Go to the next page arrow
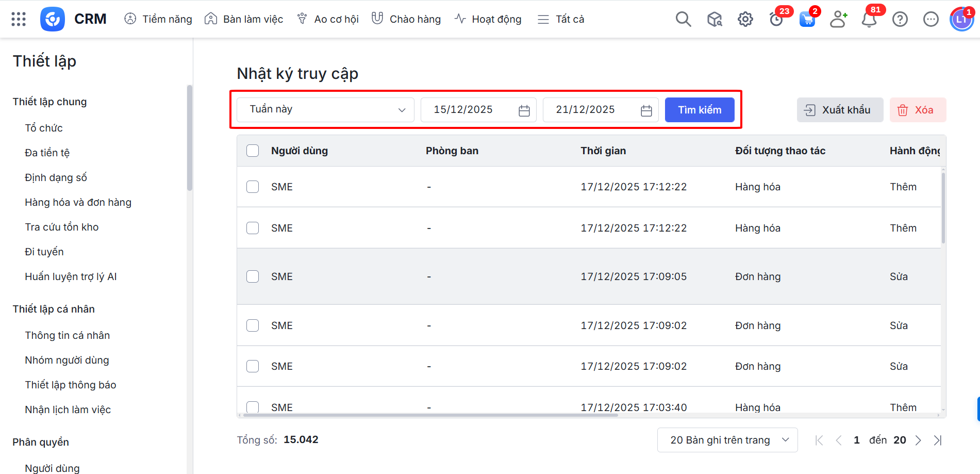This screenshot has width=980, height=474. tap(918, 440)
